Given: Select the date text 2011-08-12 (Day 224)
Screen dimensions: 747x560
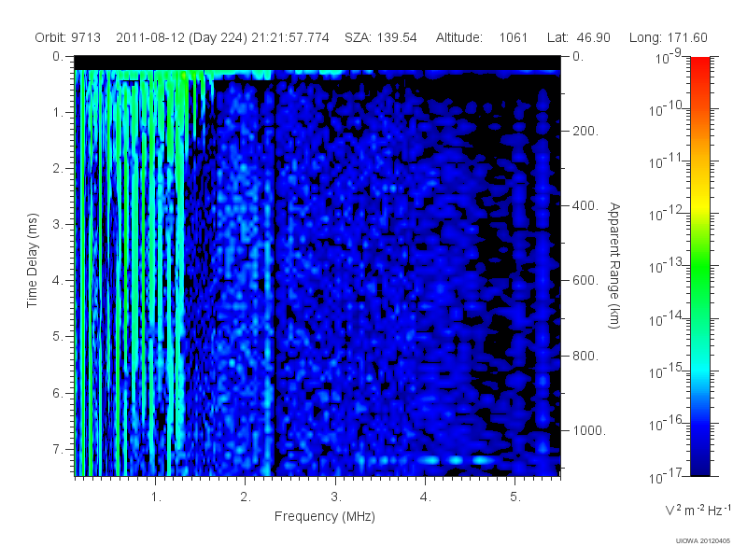Looking at the screenshot, I should click(x=181, y=37).
